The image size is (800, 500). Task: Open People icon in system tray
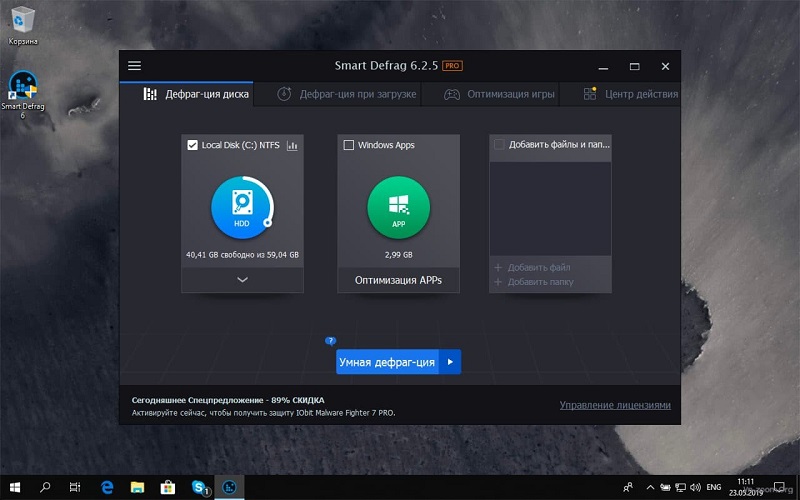point(628,487)
